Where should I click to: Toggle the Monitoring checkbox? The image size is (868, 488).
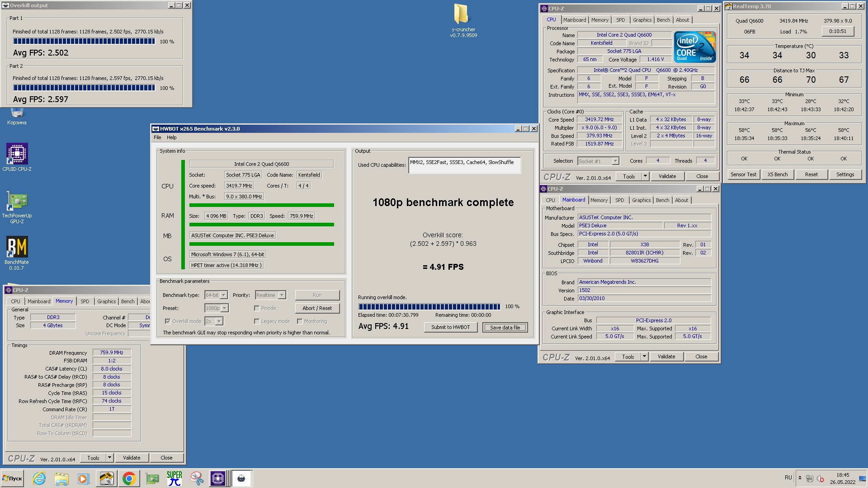pos(300,321)
